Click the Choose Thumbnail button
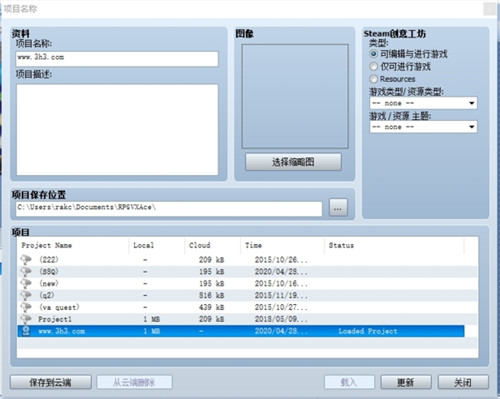 click(293, 162)
